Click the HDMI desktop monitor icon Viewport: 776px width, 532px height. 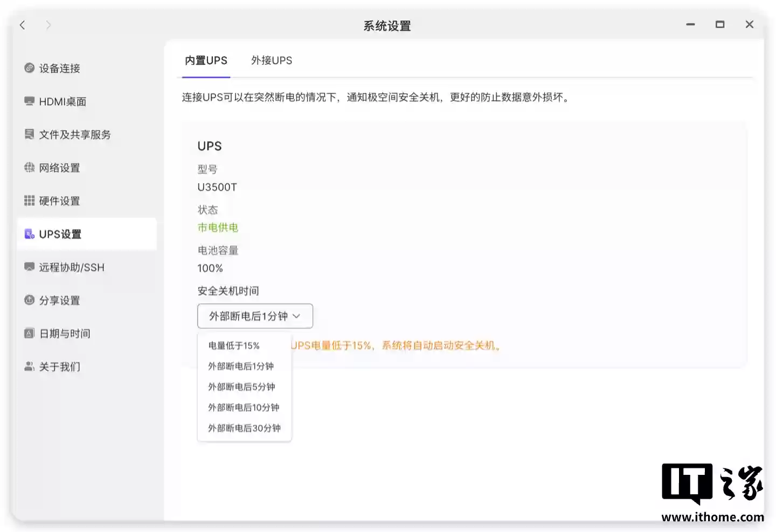click(x=29, y=101)
